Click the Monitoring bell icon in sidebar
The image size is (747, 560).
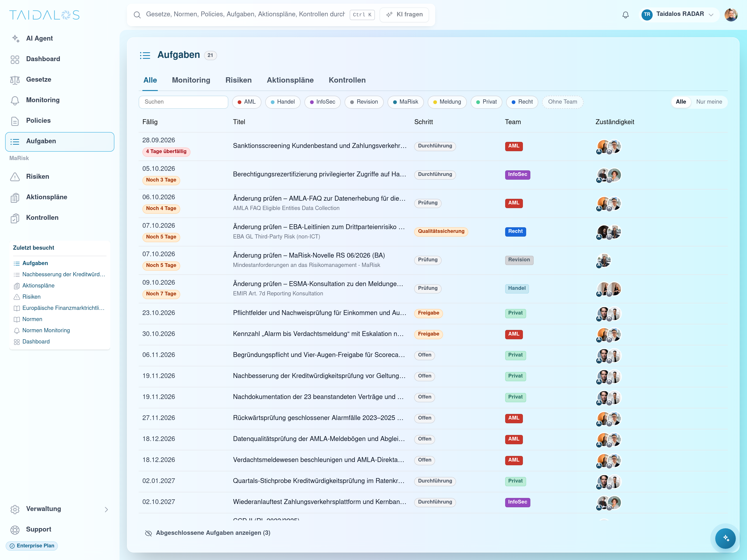click(15, 100)
